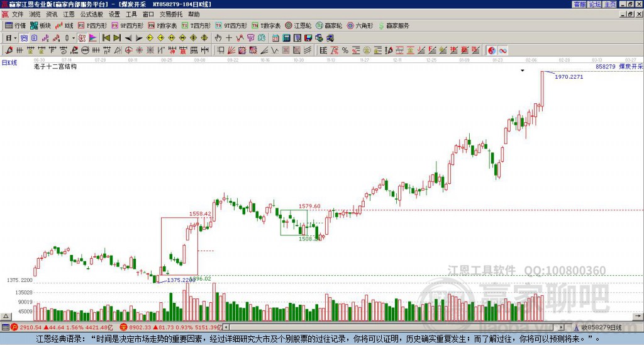Select the red fan lines tool
Screen dimensions: 644x345
coord(231,50)
